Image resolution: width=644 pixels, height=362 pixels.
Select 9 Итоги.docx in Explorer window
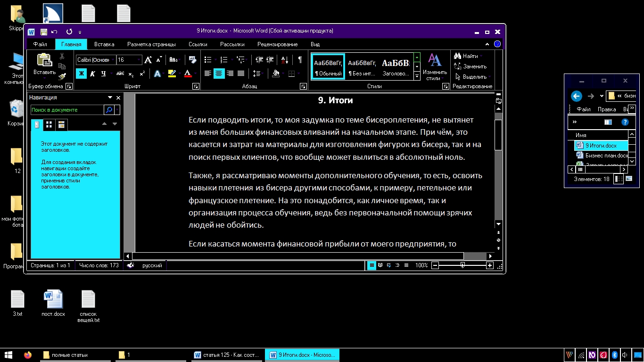pyautogui.click(x=601, y=146)
